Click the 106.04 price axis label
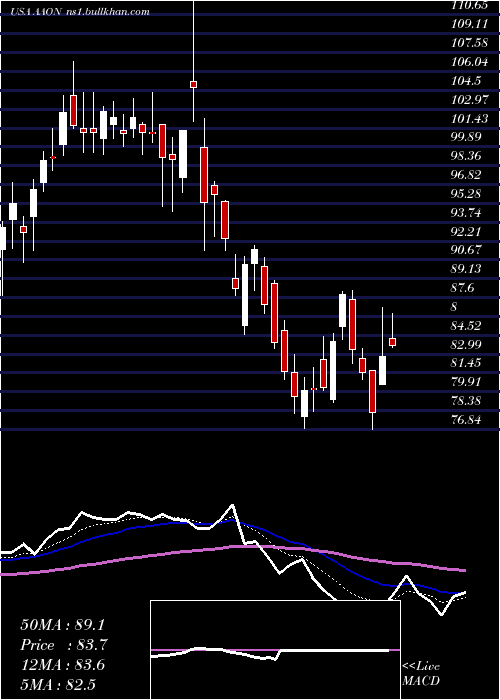Screen dimensions: 500x700 [x=469, y=62]
